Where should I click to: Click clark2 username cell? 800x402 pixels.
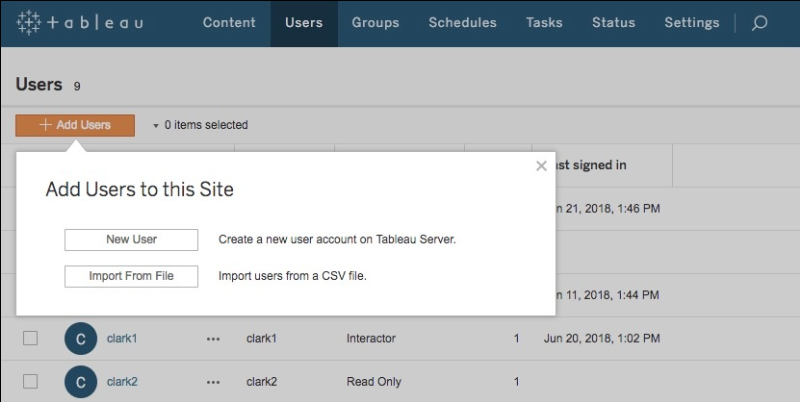[x=261, y=382]
